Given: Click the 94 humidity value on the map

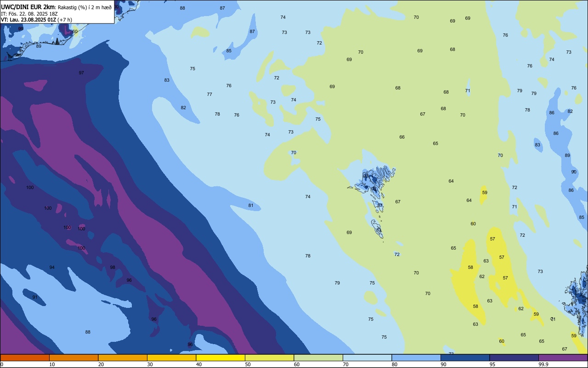Looking at the screenshot, I should click(x=52, y=268).
